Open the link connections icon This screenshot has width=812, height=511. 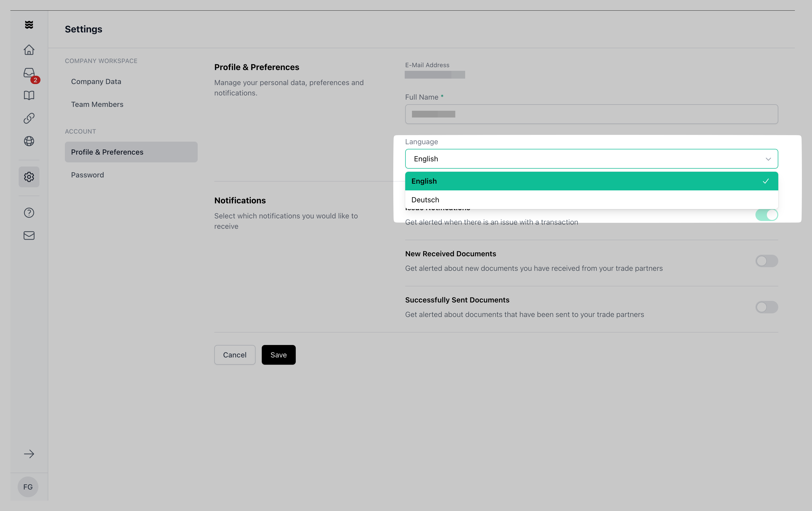click(29, 118)
